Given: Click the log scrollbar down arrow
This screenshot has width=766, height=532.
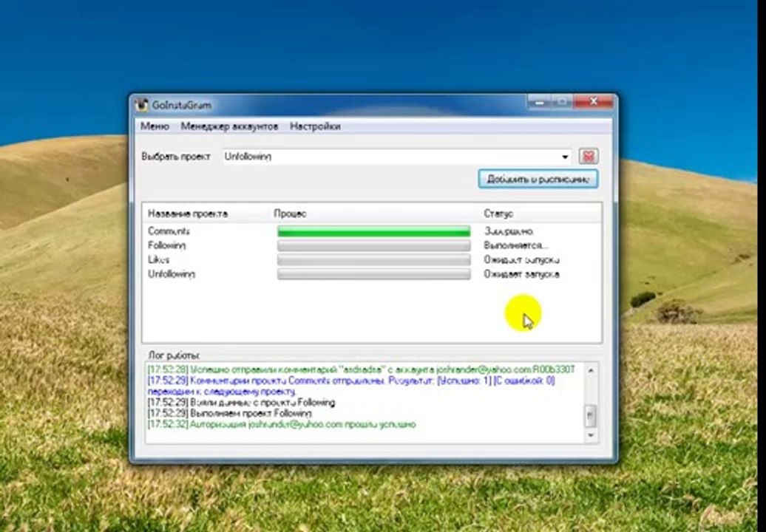Looking at the screenshot, I should coord(591,435).
